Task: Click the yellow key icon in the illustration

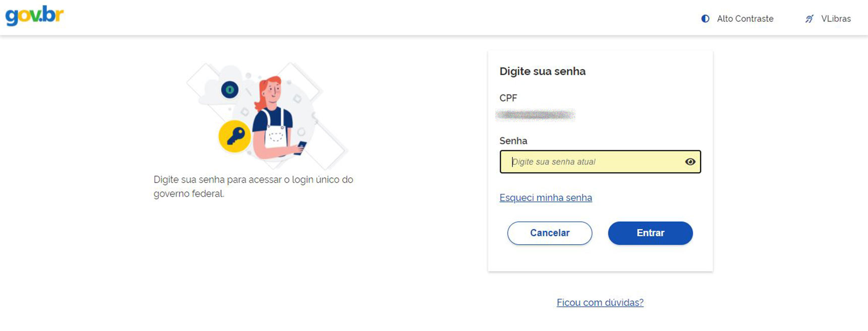Action: pos(235,136)
